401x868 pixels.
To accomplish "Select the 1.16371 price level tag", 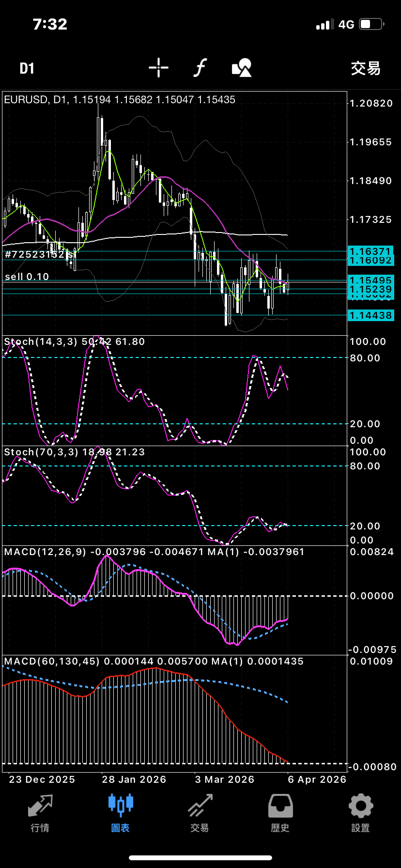I will 370,251.
